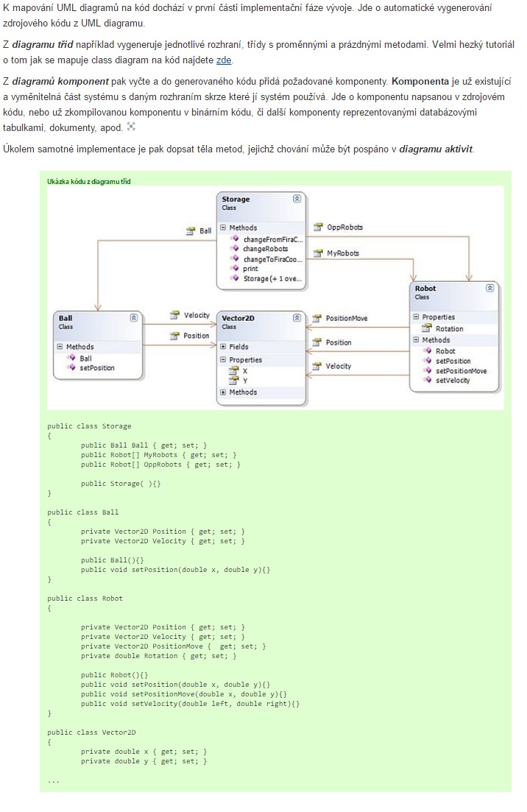Open the 'zde' tutorial link
The height and width of the screenshot is (812, 527).
224,60
